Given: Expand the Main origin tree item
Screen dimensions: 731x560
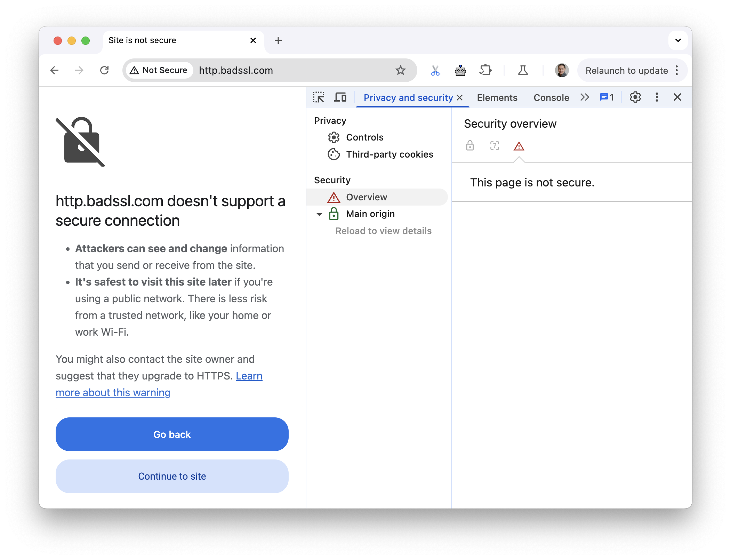Looking at the screenshot, I should point(318,214).
